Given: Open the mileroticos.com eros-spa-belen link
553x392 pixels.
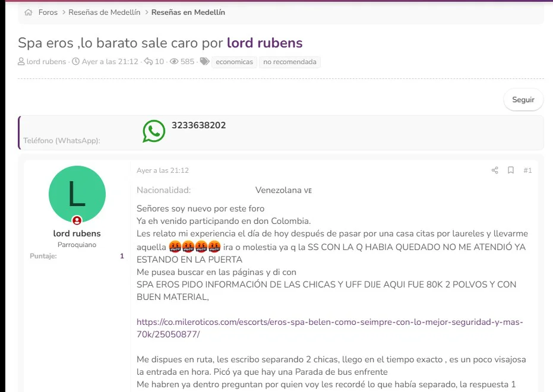Looking at the screenshot, I should click(x=330, y=328).
